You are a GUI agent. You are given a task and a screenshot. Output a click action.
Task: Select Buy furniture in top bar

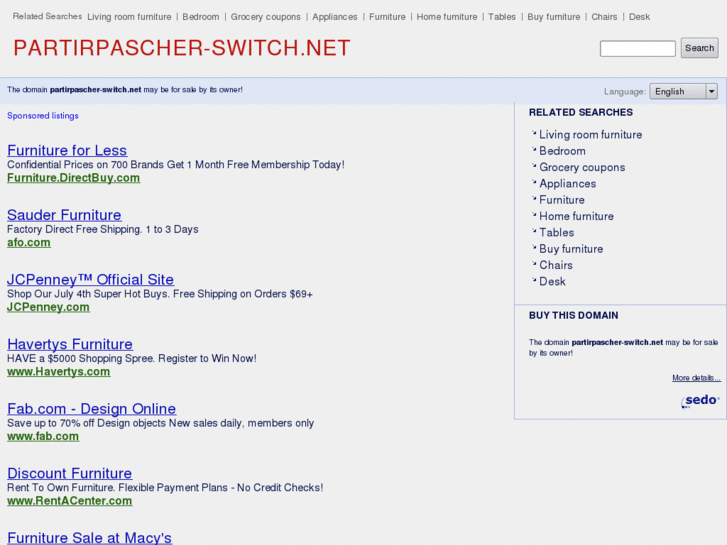pos(554,17)
